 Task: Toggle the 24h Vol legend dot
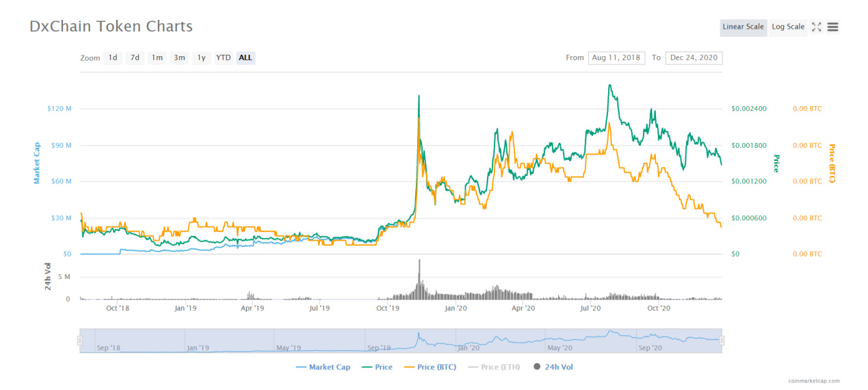click(x=537, y=367)
